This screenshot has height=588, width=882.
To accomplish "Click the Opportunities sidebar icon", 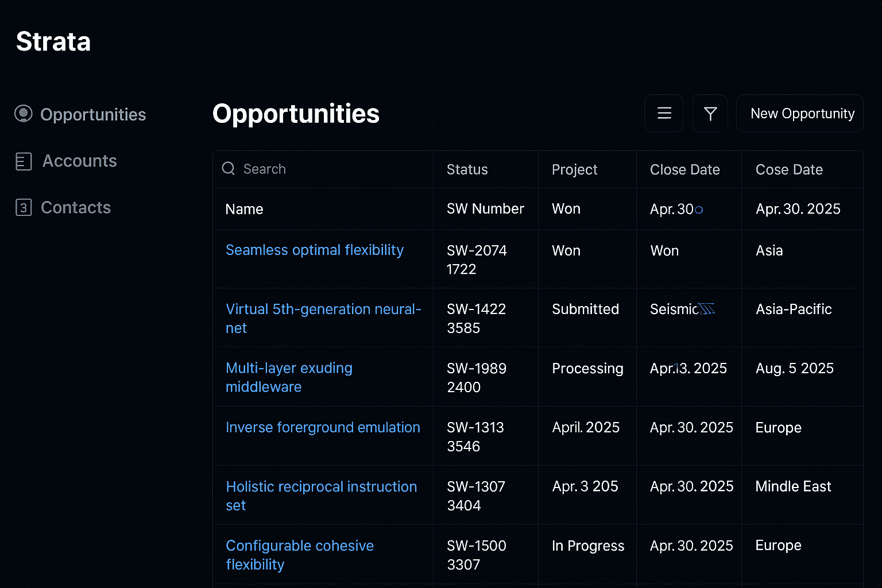I will tap(23, 114).
